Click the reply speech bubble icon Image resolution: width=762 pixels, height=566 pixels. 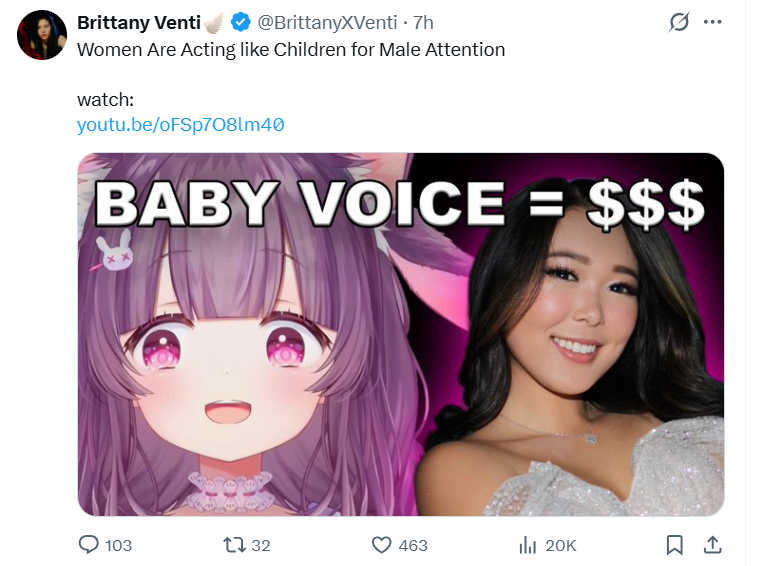pyautogui.click(x=88, y=545)
